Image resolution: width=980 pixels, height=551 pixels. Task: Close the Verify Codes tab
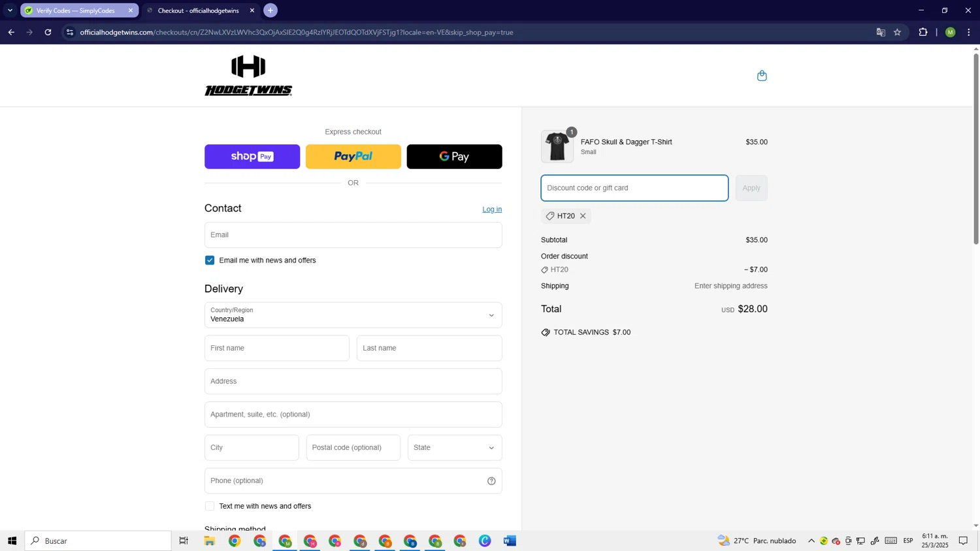[131, 10]
